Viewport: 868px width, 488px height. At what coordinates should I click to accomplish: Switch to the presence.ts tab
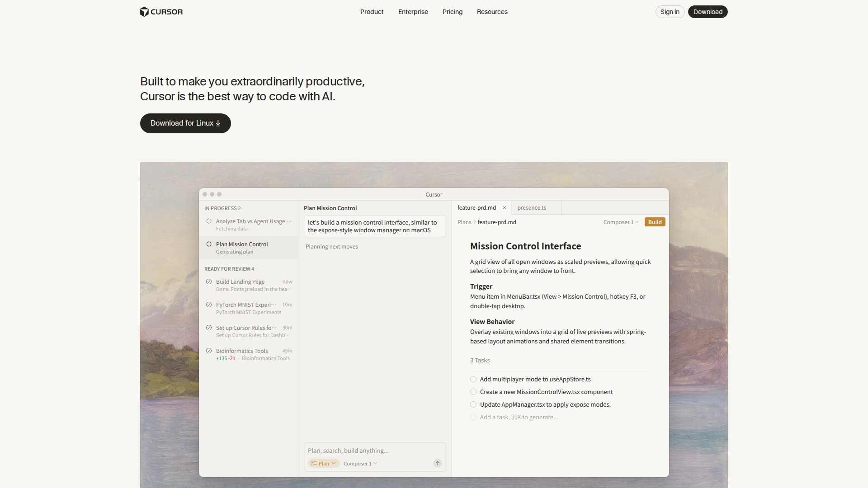[532, 207]
